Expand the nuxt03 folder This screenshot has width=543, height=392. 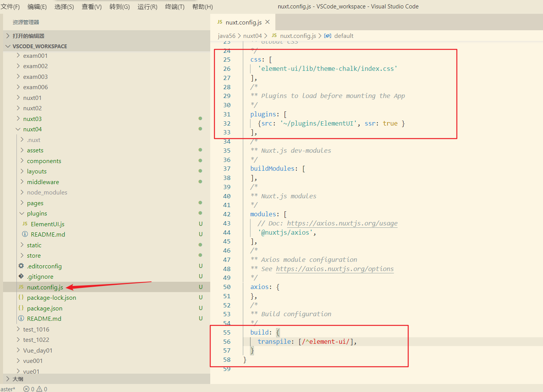[18, 119]
